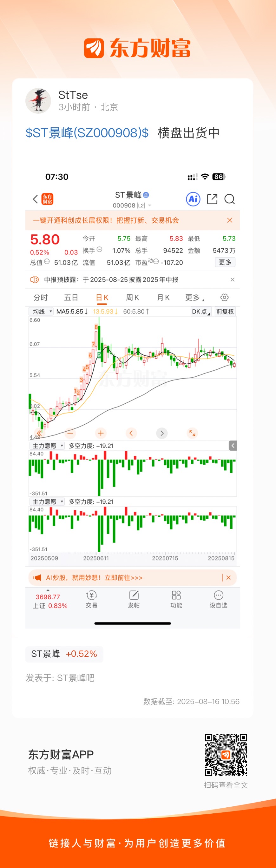
Task: Open the AI assistant icon
Action: click(193, 199)
